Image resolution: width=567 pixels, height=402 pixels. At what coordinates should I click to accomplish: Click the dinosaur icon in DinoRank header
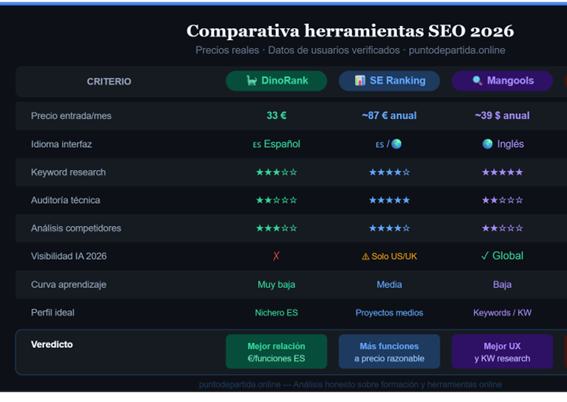tap(251, 80)
